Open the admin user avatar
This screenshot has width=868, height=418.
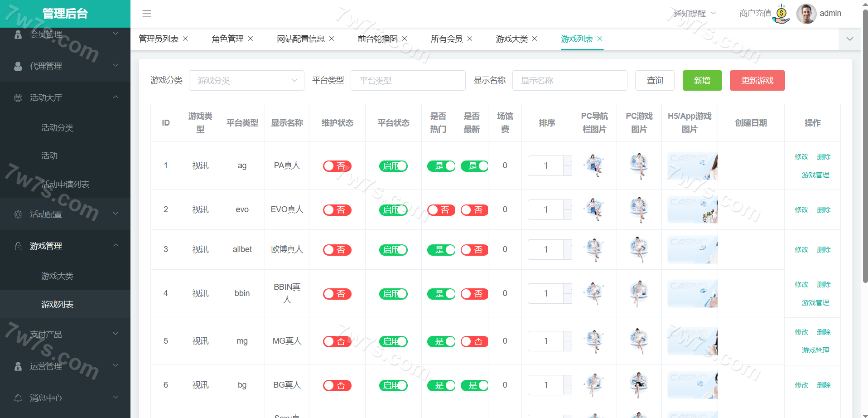pyautogui.click(x=806, y=14)
